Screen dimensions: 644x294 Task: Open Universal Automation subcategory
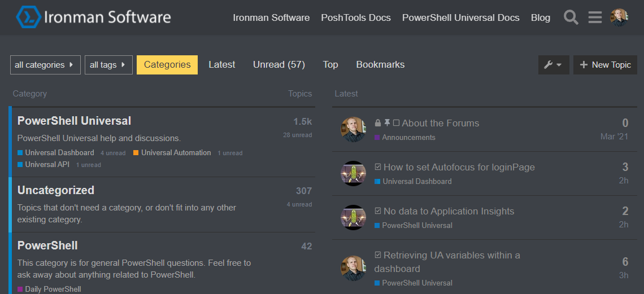click(176, 152)
